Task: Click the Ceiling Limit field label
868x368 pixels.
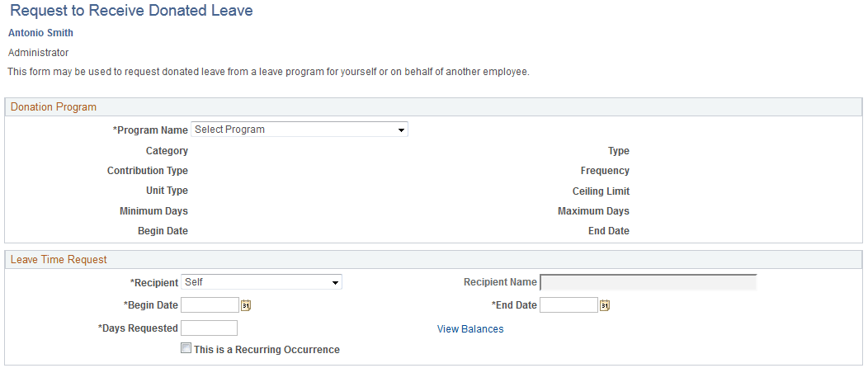Action: tap(601, 191)
